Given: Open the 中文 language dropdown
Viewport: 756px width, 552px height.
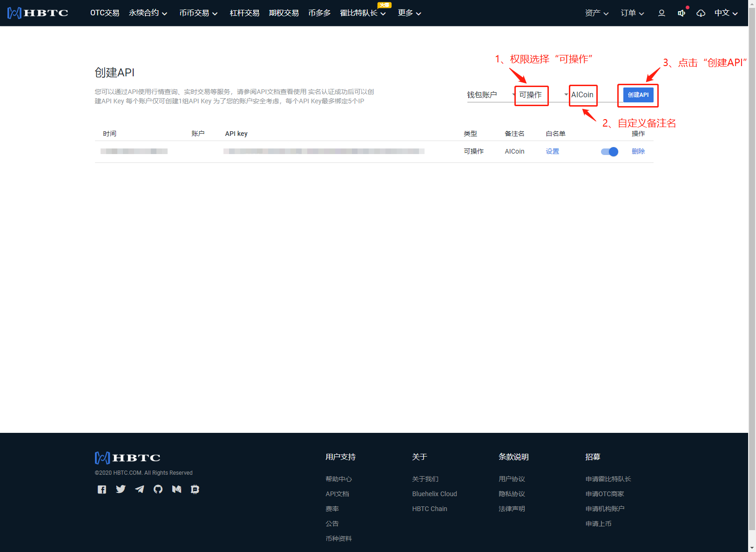Looking at the screenshot, I should (726, 13).
